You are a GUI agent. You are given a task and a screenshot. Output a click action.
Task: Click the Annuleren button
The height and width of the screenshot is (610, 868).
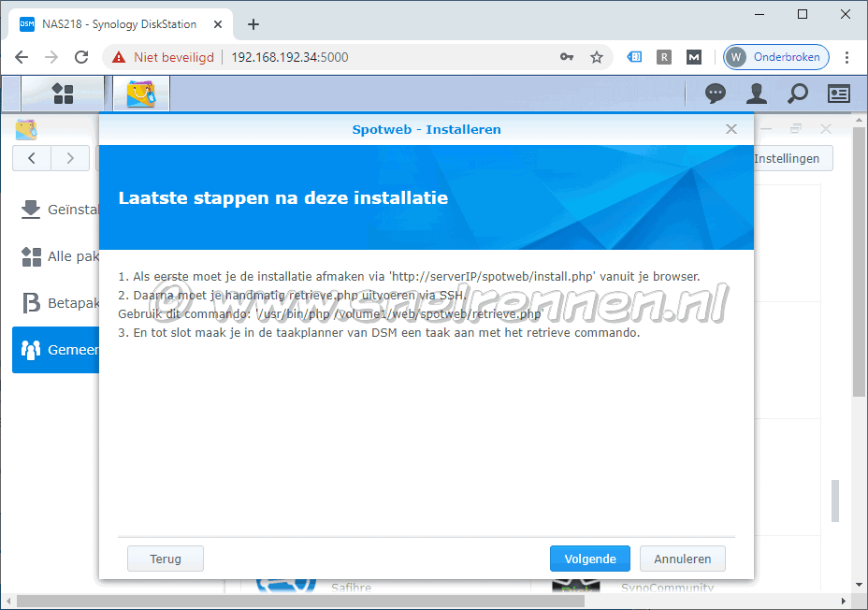(x=682, y=559)
